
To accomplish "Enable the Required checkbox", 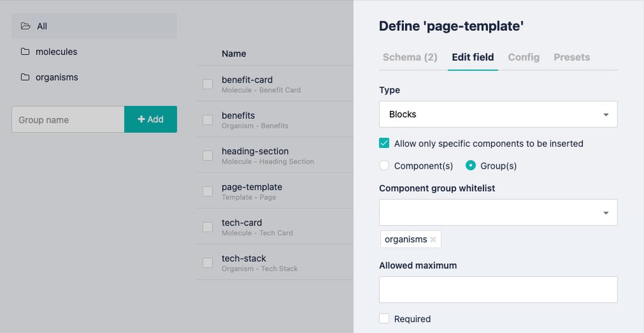I will pyautogui.click(x=384, y=319).
